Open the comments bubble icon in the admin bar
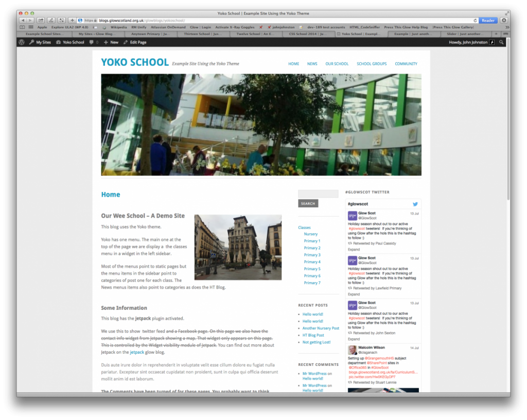The height and width of the screenshot is (420, 527). coord(92,42)
